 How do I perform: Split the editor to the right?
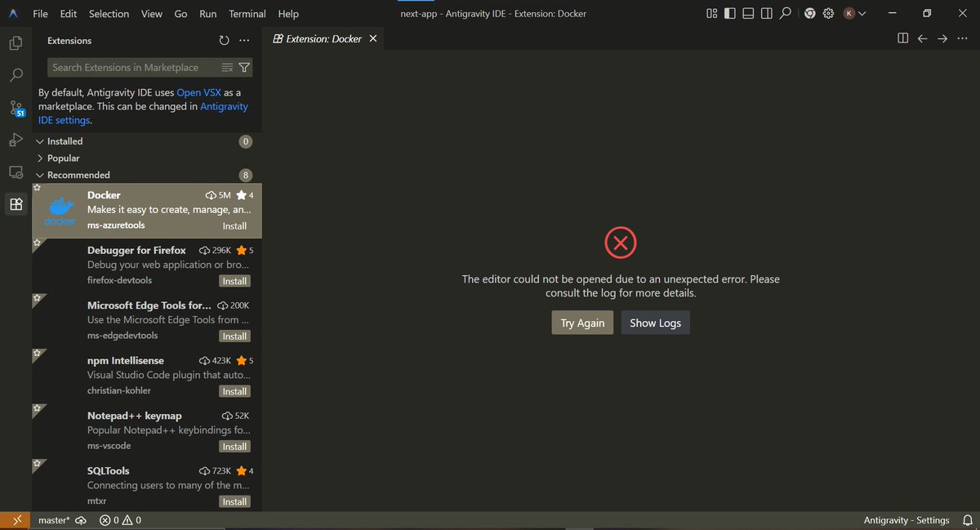902,38
